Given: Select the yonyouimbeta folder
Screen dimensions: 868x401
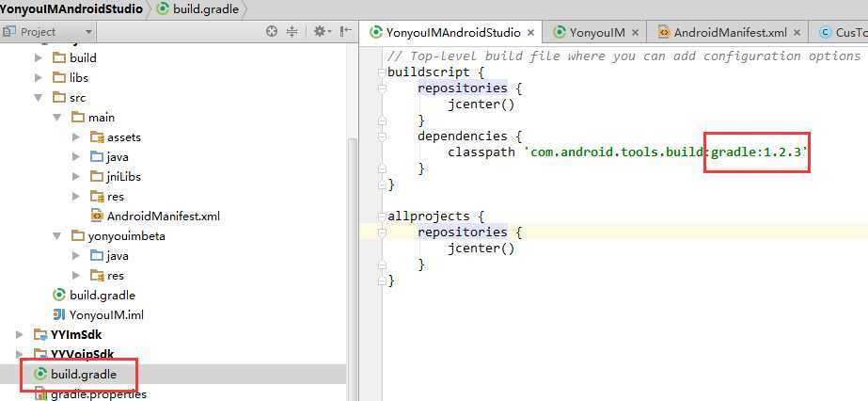Looking at the screenshot, I should click(x=126, y=236).
